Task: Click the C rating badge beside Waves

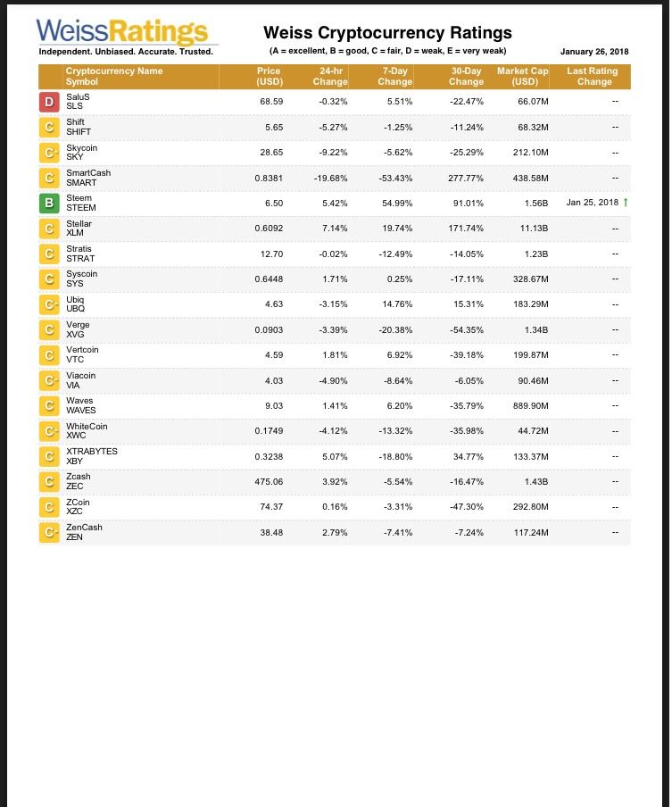Action: point(50,406)
